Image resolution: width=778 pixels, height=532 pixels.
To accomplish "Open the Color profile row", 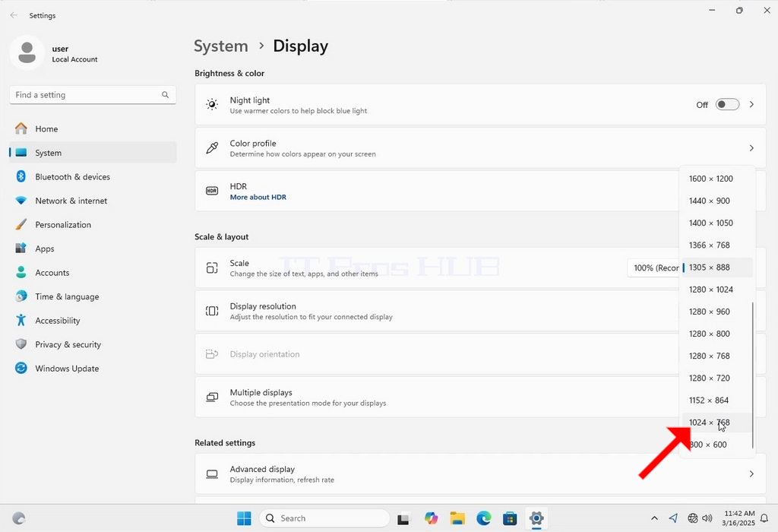I will (x=480, y=148).
